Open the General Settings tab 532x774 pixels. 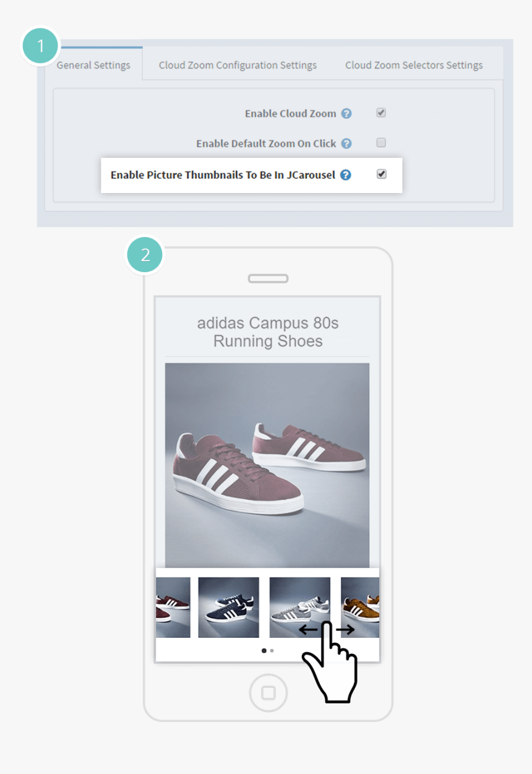tap(93, 65)
